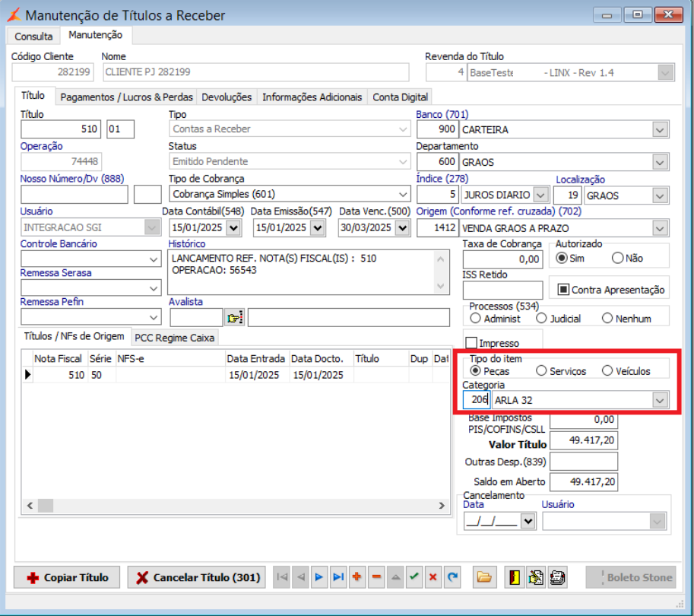The height and width of the screenshot is (616, 694).
Task: Delete record using red minus icon
Action: pyautogui.click(x=376, y=577)
